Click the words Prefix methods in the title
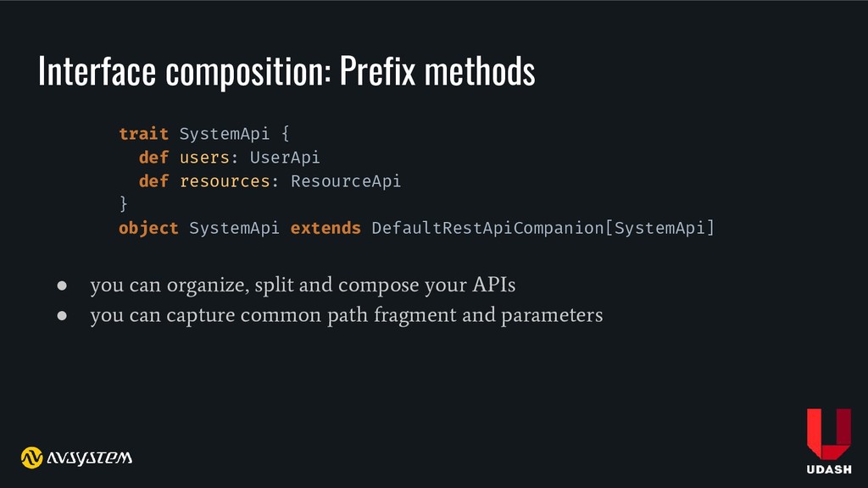Viewport: 868px width, 488px height. click(437, 71)
